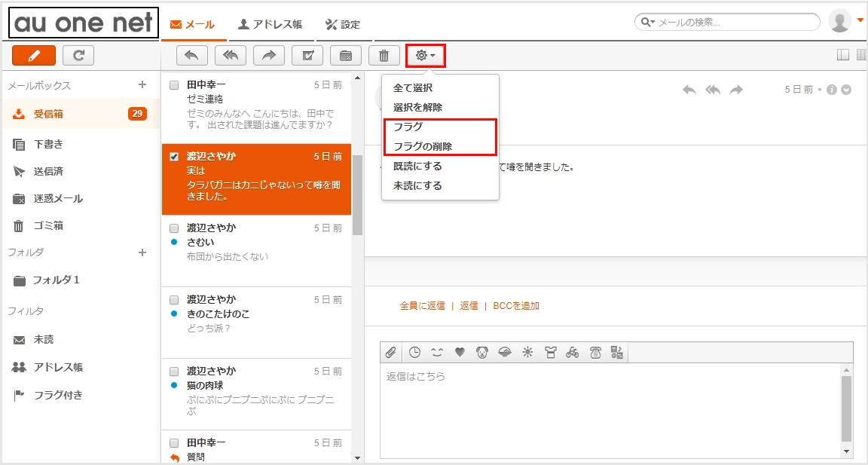Click the mail list scrollbar down arrow
Screen dimensions: 868x465
(357, 457)
